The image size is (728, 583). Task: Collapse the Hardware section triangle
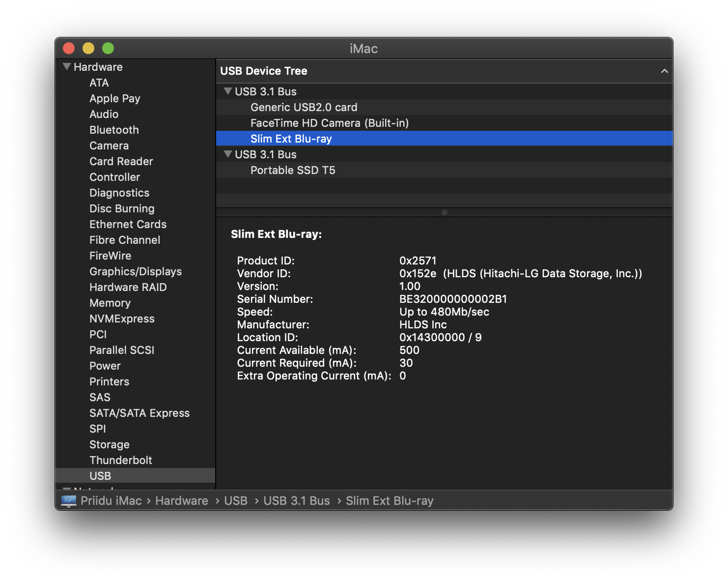click(67, 66)
